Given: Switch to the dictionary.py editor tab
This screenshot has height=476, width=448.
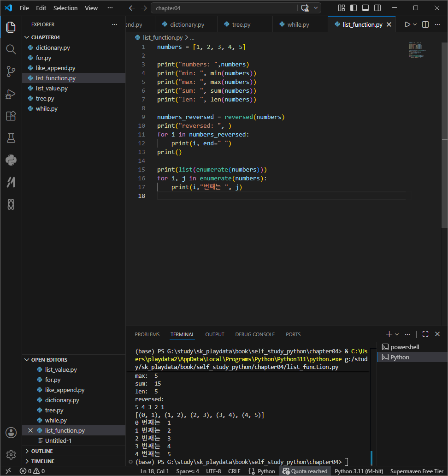Looking at the screenshot, I should [x=186, y=24].
